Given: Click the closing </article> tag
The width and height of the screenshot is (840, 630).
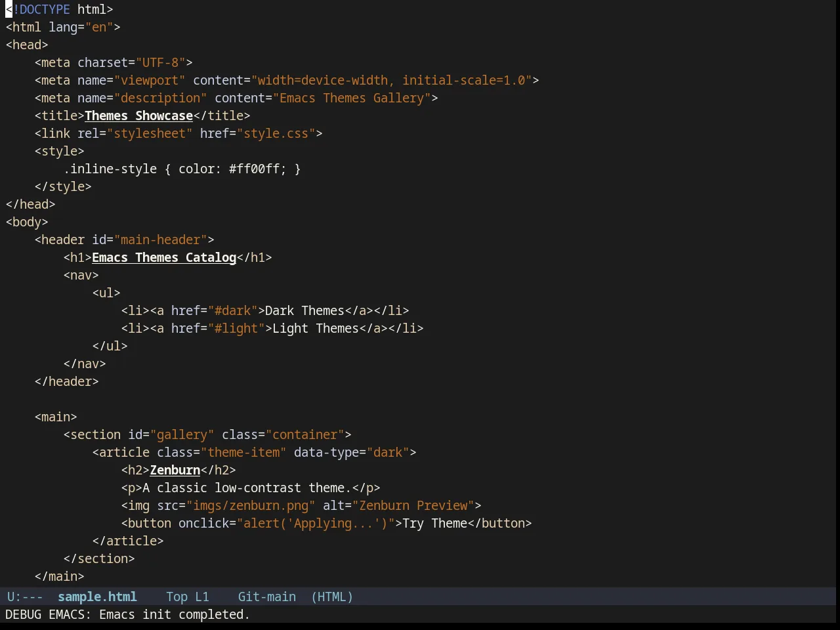Looking at the screenshot, I should click(x=128, y=541).
